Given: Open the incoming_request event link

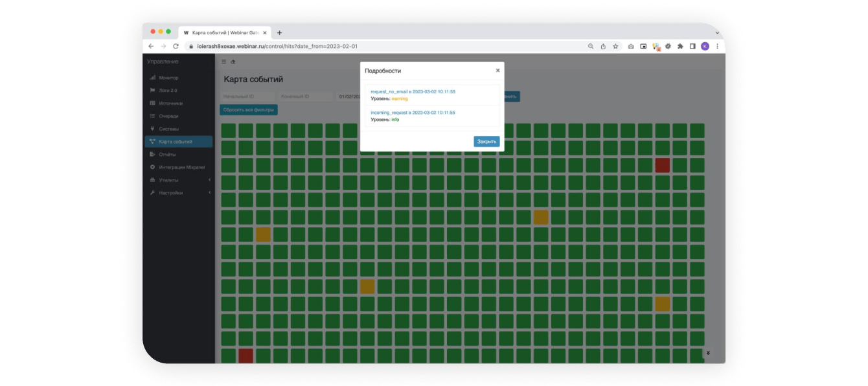Looking at the screenshot, I should pos(413,113).
